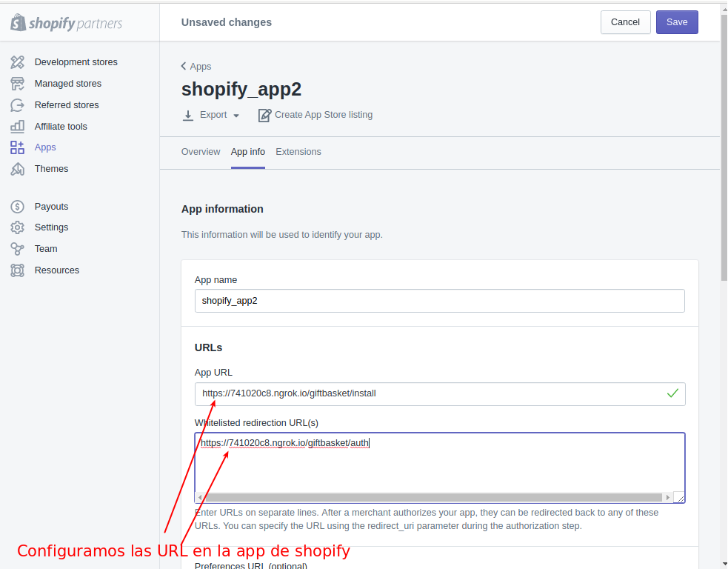Save the unsaved changes
The height and width of the screenshot is (569, 728).
point(677,22)
